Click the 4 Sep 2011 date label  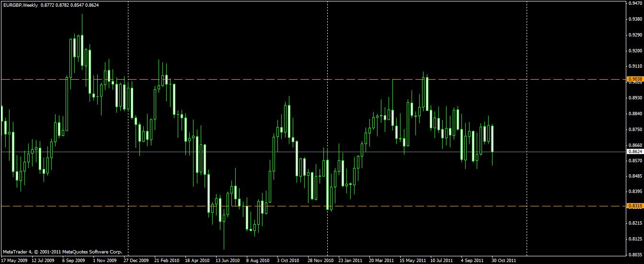pos(472,261)
